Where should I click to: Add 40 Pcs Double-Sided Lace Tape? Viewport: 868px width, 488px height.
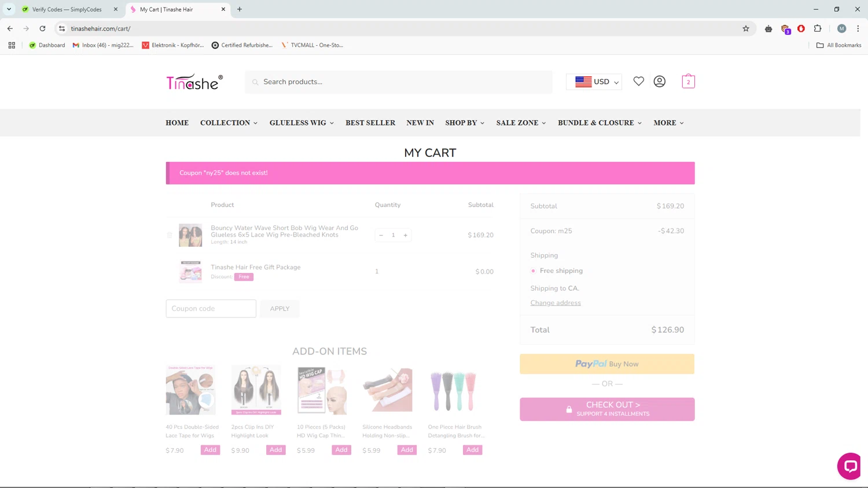210,450
